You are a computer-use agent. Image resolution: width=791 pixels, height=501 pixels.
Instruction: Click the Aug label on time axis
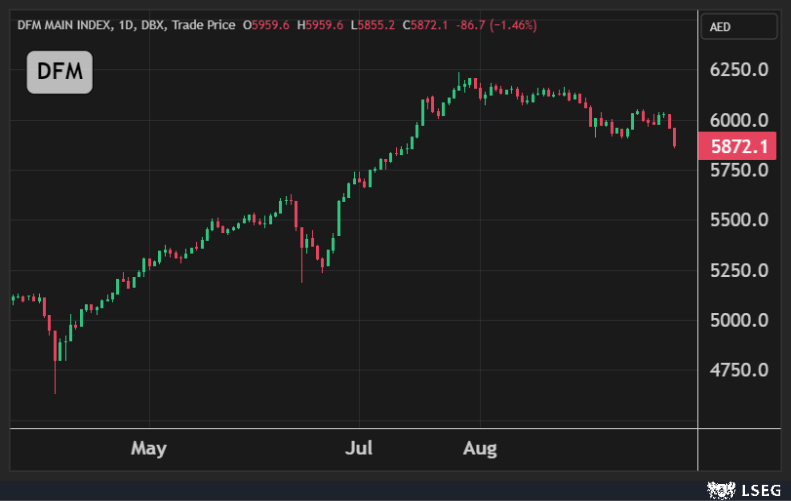[x=481, y=447]
